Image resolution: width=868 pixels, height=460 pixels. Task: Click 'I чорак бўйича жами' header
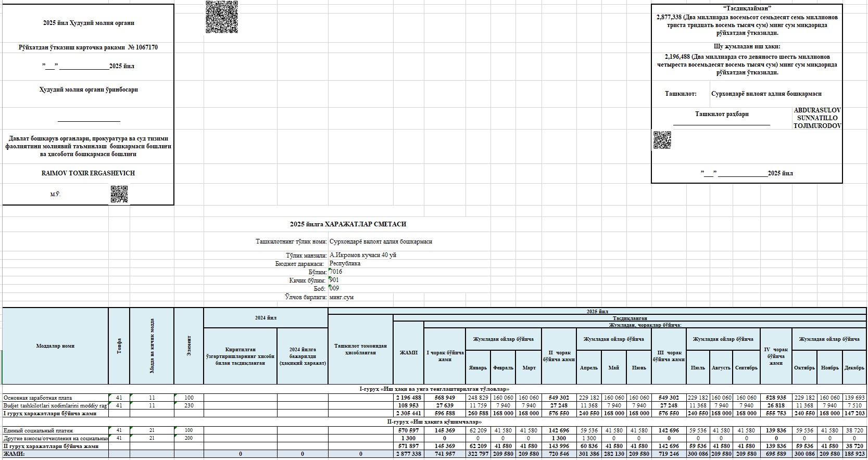click(x=445, y=356)
